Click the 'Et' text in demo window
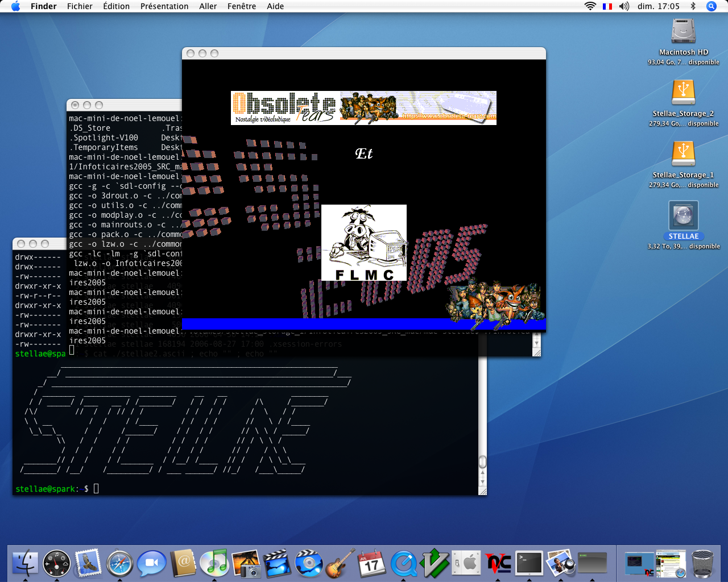The image size is (728, 582). pos(364,153)
